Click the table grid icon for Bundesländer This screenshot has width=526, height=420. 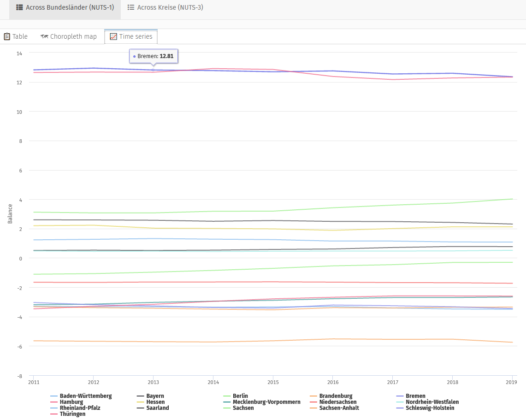[19, 7]
